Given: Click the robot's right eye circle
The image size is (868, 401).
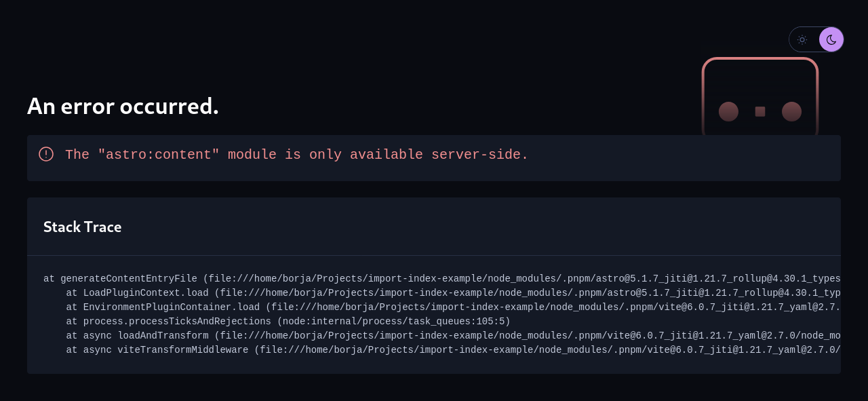Looking at the screenshot, I should click(791, 110).
